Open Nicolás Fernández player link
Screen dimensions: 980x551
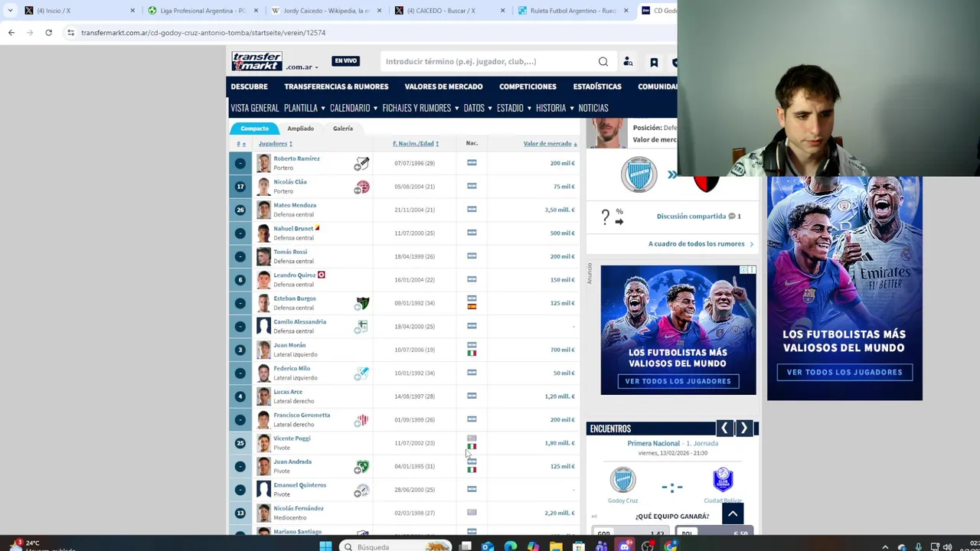point(299,508)
